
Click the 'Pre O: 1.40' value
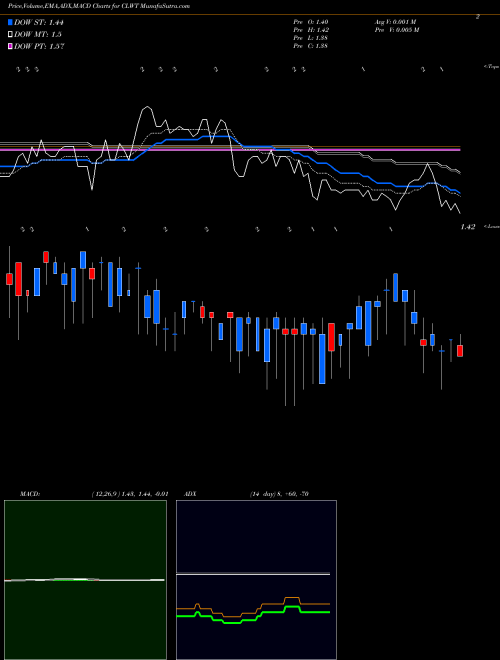pos(311,21)
